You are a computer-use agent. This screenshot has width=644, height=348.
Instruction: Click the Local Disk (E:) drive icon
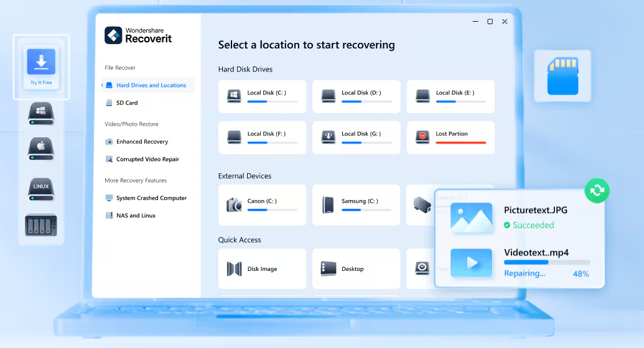422,96
